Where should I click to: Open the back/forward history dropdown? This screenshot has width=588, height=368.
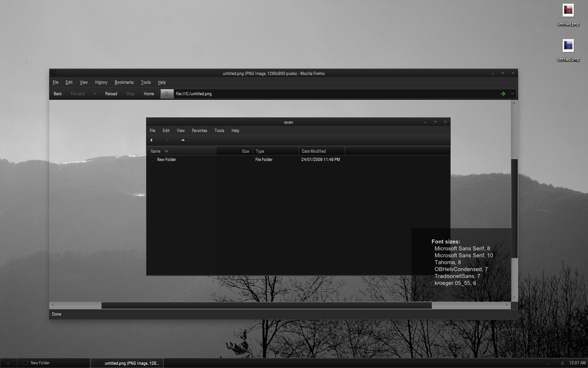coord(95,94)
